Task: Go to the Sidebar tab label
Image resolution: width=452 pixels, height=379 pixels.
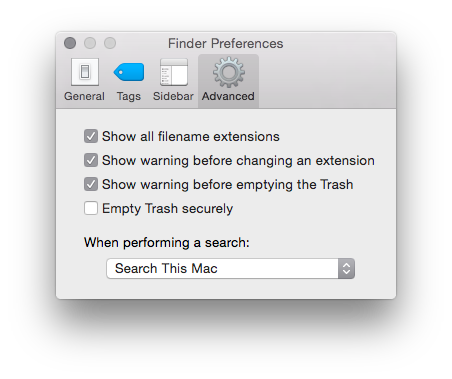Action: (x=173, y=96)
